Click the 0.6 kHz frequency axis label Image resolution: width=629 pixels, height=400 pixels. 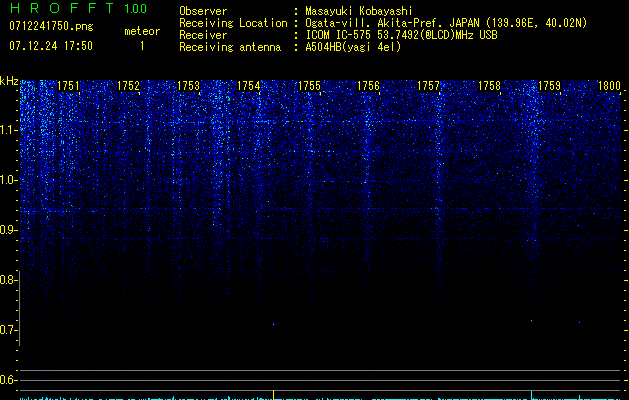pos(8,380)
